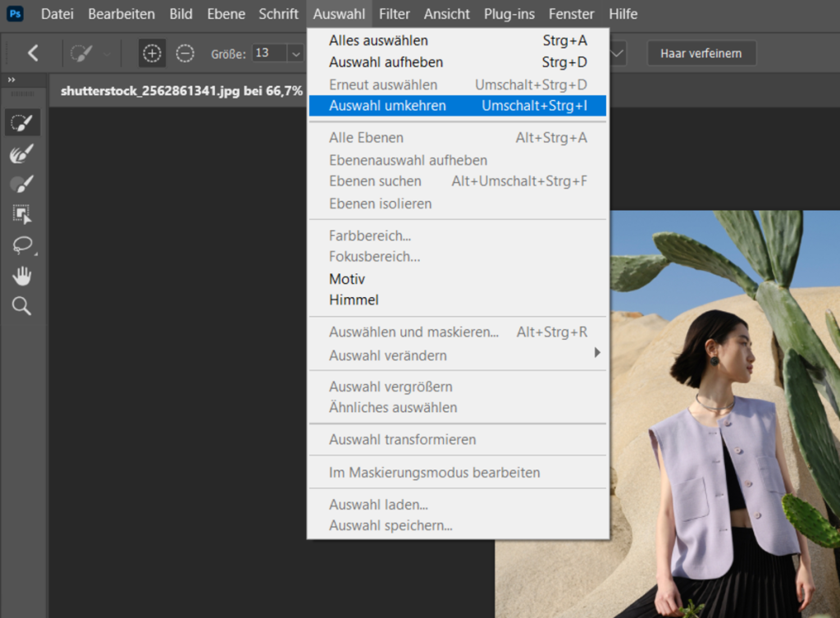Viewport: 840px width, 618px height.
Task: Choose the Object Selection tool
Action: click(22, 214)
